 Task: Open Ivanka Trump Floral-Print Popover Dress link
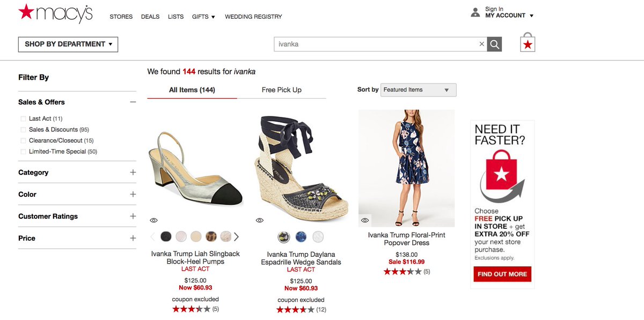407,239
